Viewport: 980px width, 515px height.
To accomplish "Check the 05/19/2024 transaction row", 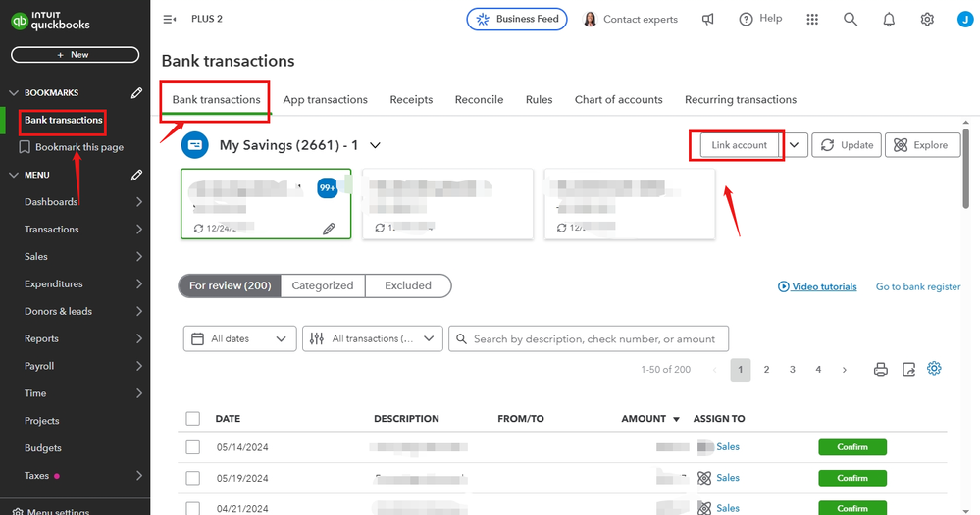I will 192,478.
